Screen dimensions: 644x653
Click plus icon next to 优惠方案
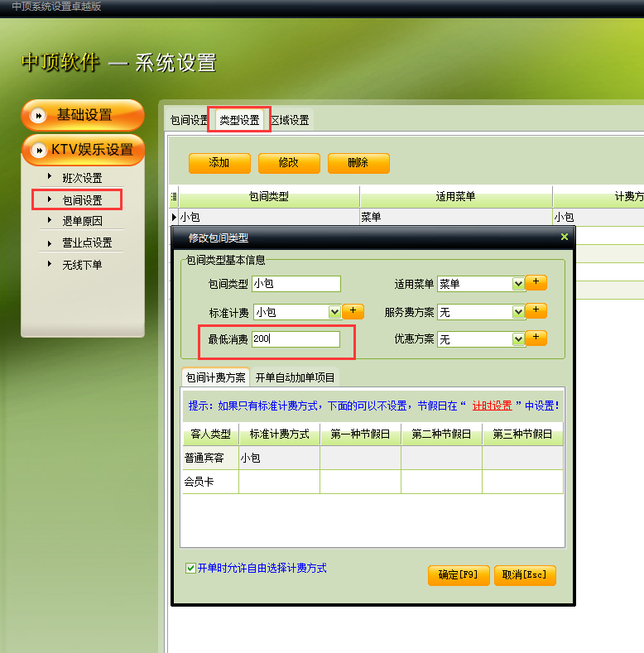click(x=536, y=339)
